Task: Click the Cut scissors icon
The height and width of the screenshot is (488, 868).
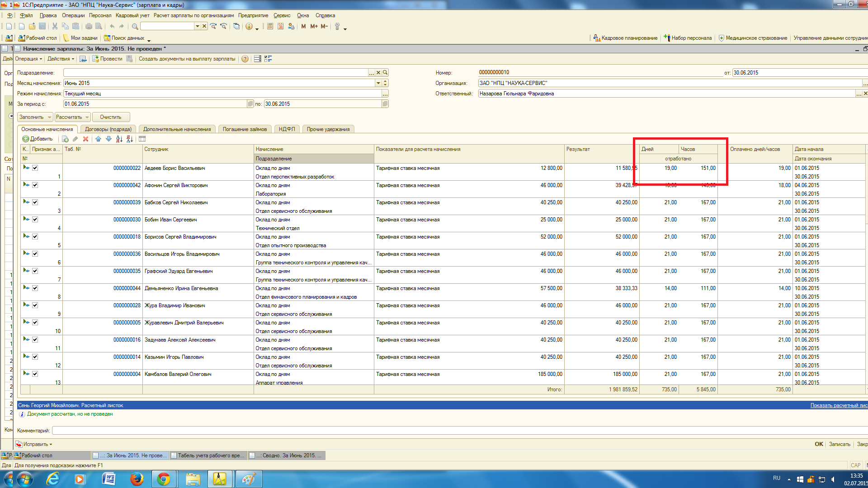Action: pos(55,26)
